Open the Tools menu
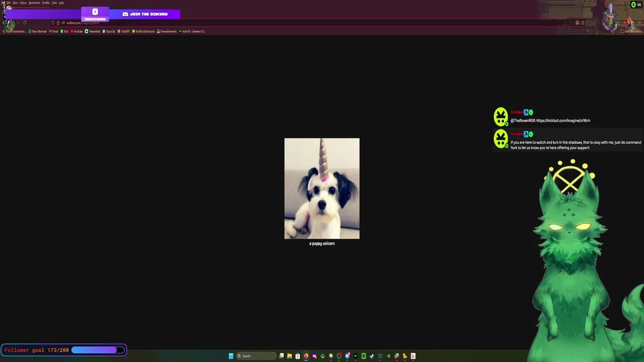 point(54,3)
